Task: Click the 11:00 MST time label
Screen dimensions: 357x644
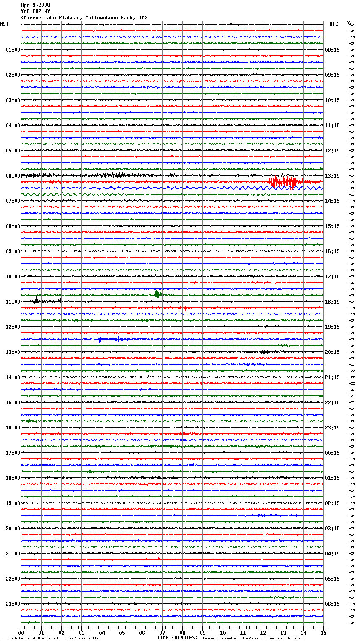Action: (x=13, y=302)
